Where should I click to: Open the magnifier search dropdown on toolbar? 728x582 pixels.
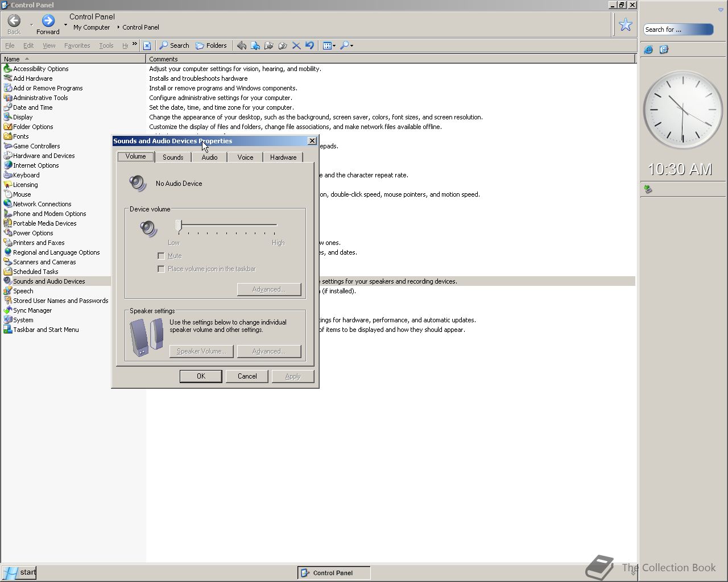[347, 45]
